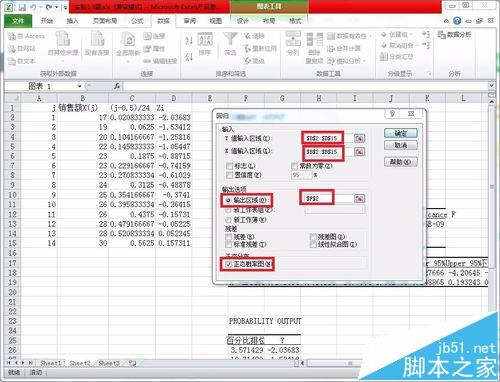
Task: Click range selector beside output range field
Action: [x=359, y=199]
